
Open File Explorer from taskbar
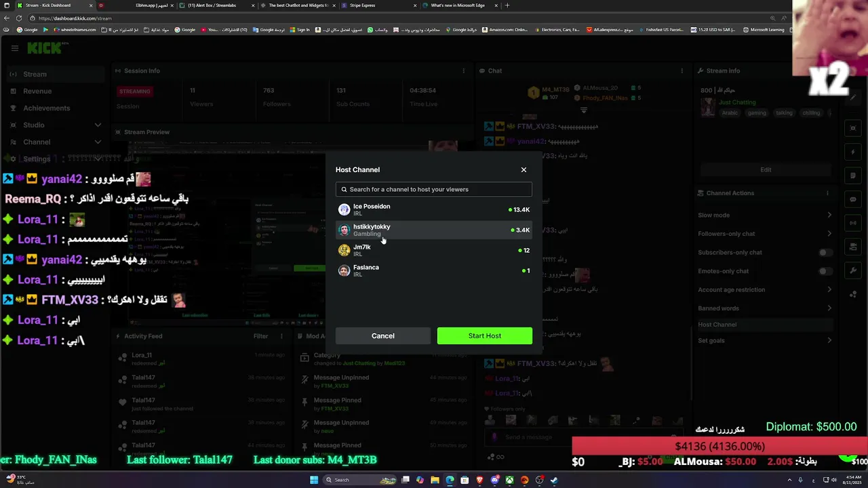point(435,480)
